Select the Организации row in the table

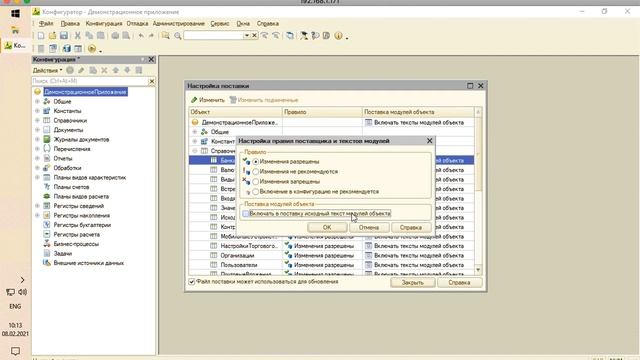point(331,256)
